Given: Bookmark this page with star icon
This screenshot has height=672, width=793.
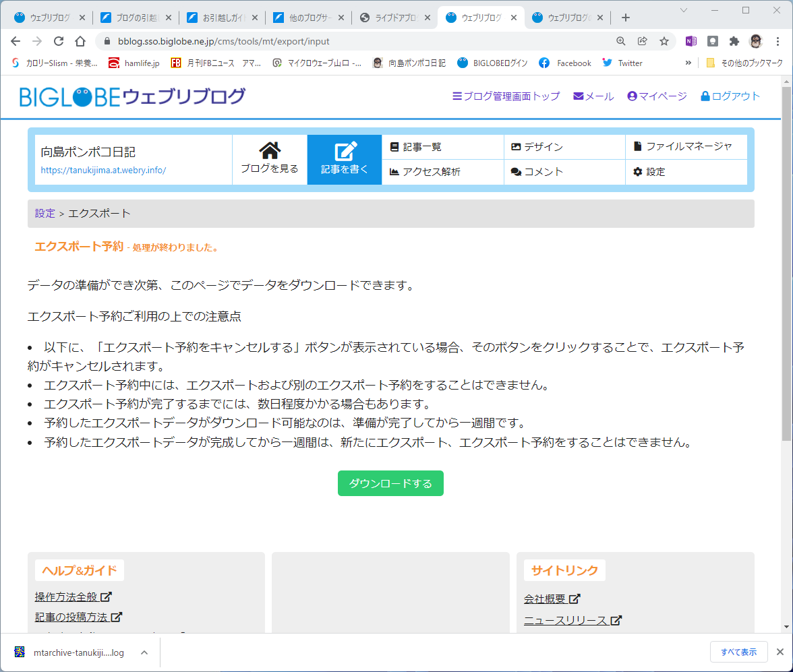Looking at the screenshot, I should (664, 42).
